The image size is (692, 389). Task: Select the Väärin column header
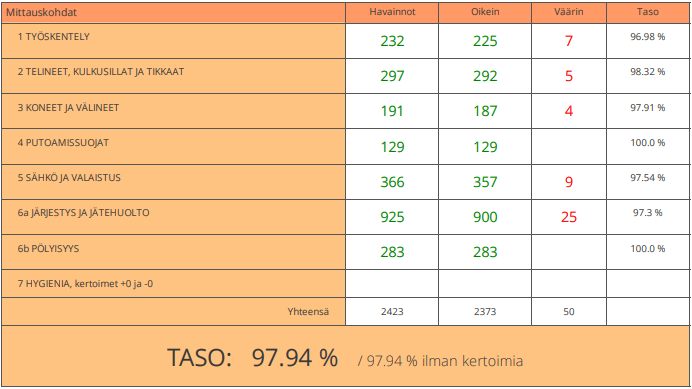(x=568, y=12)
